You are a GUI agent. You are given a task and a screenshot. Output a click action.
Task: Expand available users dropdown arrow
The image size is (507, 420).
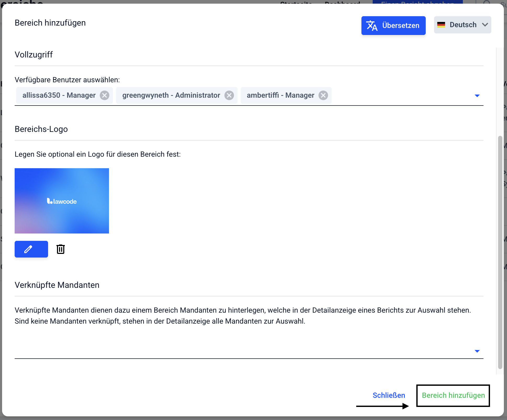click(x=477, y=96)
